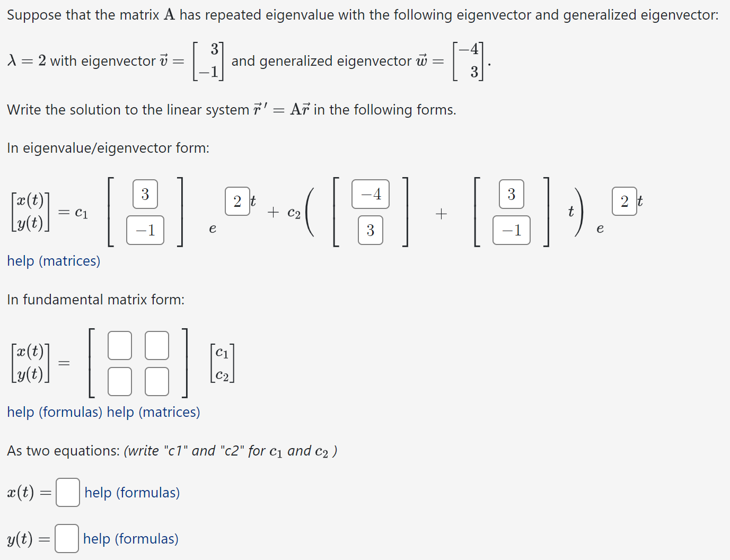The image size is (730, 560).
Task: Click the "-1" box in the first eigenvector
Action: tap(144, 230)
